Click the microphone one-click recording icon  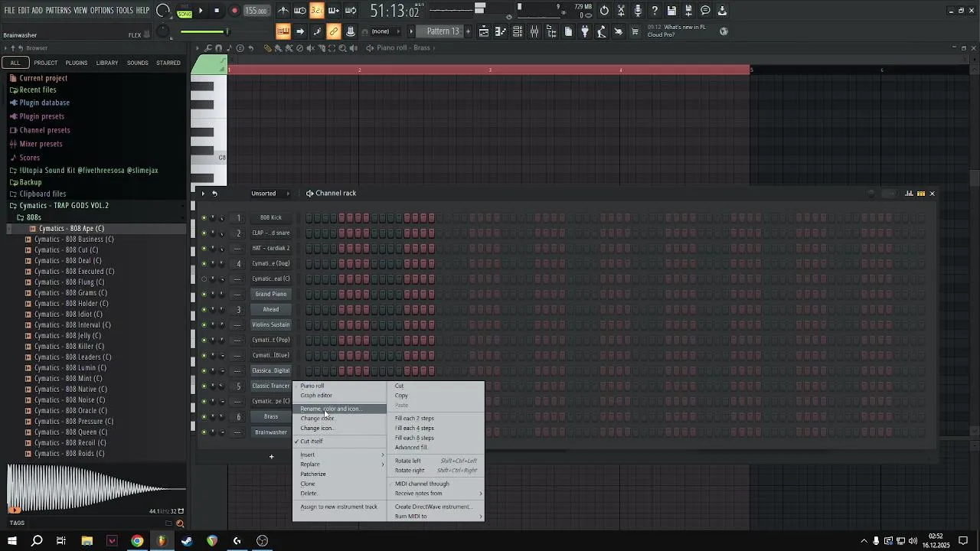tap(638, 11)
